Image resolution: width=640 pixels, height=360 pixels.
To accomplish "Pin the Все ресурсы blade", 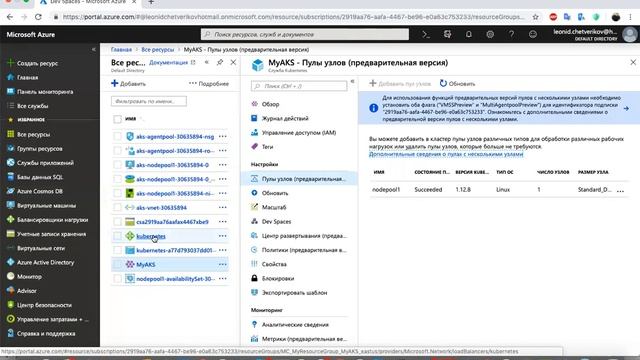I will click(220, 62).
